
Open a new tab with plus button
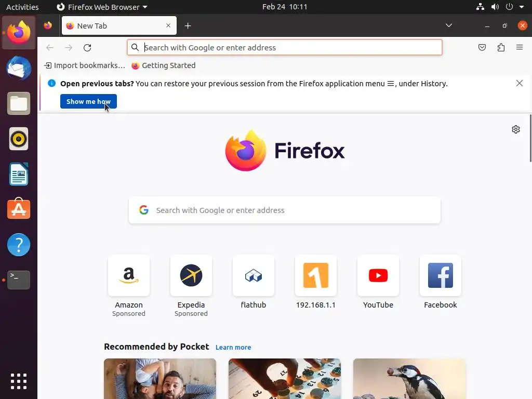(x=188, y=26)
